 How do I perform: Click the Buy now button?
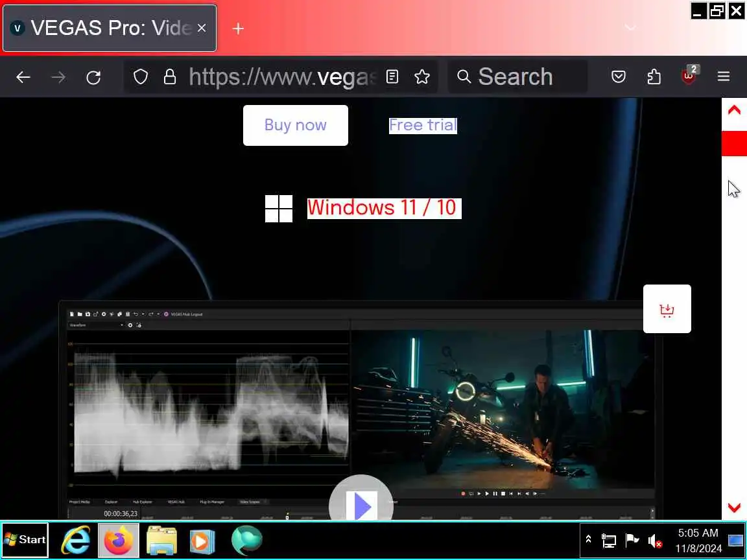(296, 125)
